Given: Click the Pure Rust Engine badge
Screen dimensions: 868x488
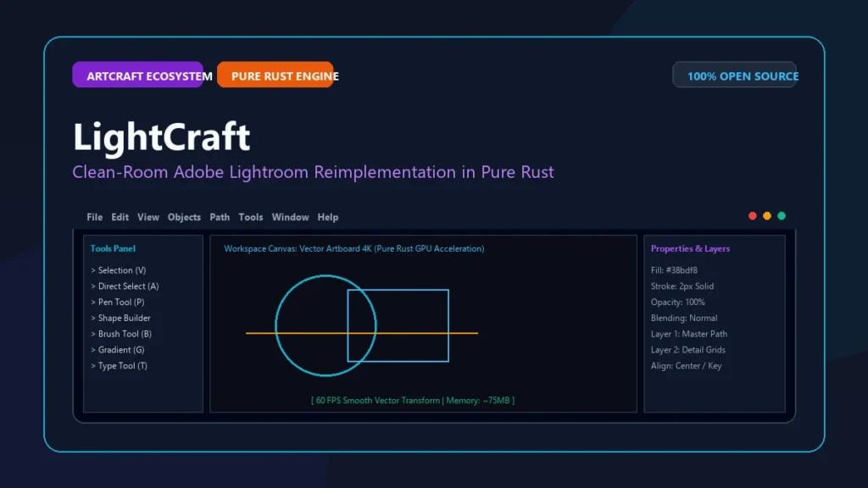Looking at the screenshot, I should coord(275,75).
